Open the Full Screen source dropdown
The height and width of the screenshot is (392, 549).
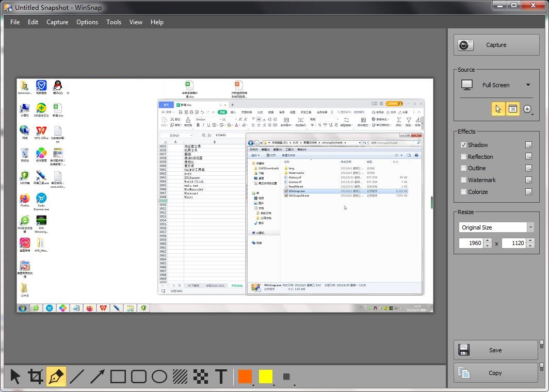tap(528, 85)
